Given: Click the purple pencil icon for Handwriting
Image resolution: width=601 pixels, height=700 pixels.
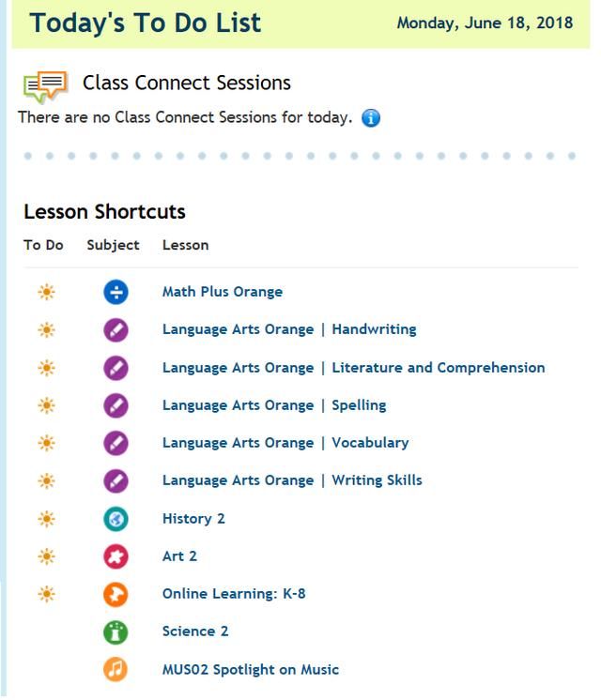Looking at the screenshot, I should (116, 330).
